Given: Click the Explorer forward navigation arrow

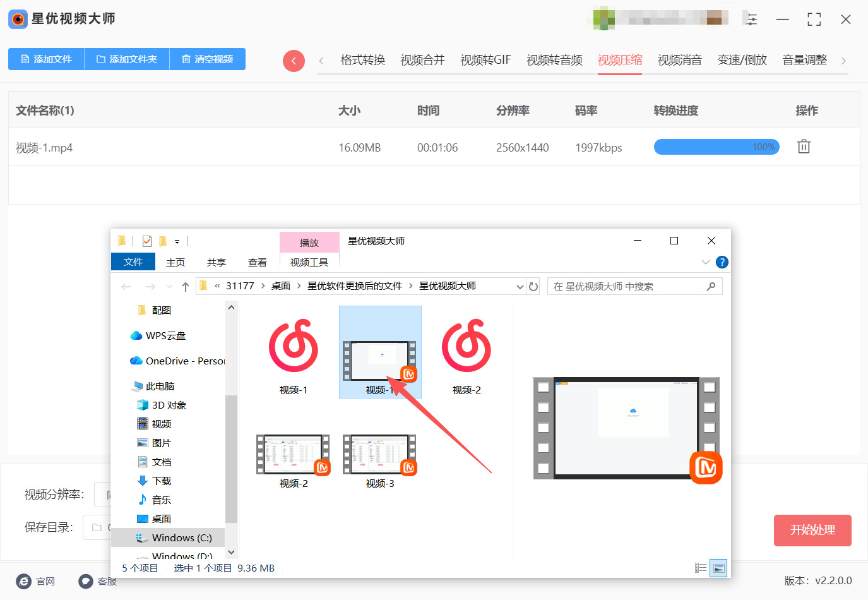Looking at the screenshot, I should [150, 287].
